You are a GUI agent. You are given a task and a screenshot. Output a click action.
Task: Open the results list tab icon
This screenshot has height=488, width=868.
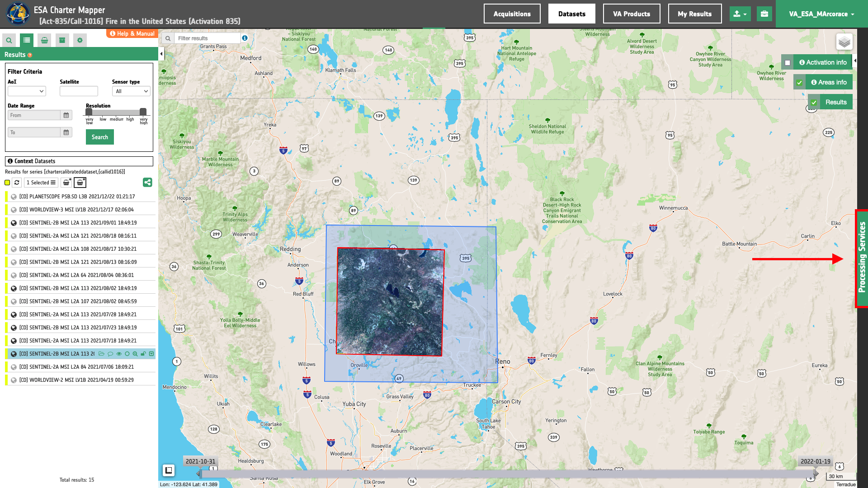coord(27,40)
